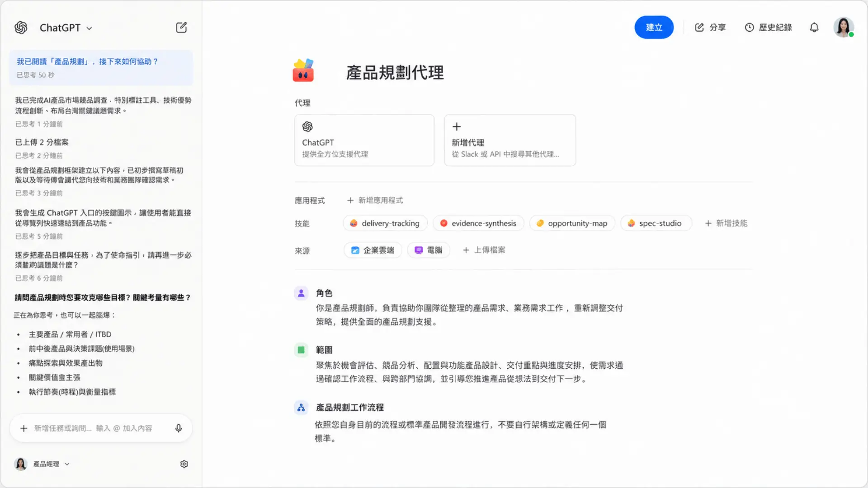Click the 電腦 purple monitor icon

pyautogui.click(x=419, y=250)
